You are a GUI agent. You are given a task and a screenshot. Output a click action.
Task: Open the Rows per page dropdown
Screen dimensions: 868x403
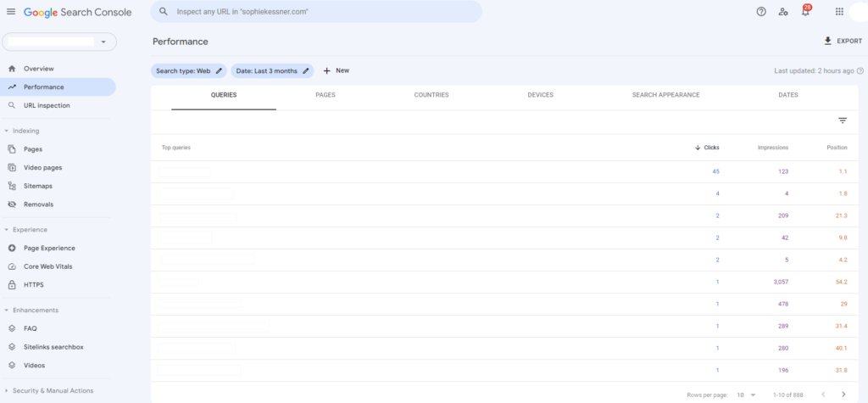[747, 395]
